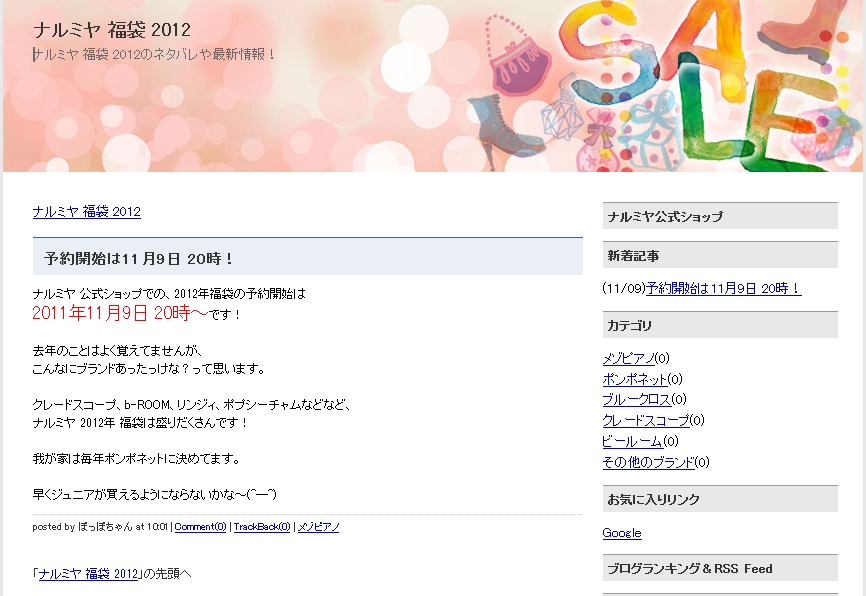
Task: Open the メゾピアノ category in sidebar
Action: [629, 358]
